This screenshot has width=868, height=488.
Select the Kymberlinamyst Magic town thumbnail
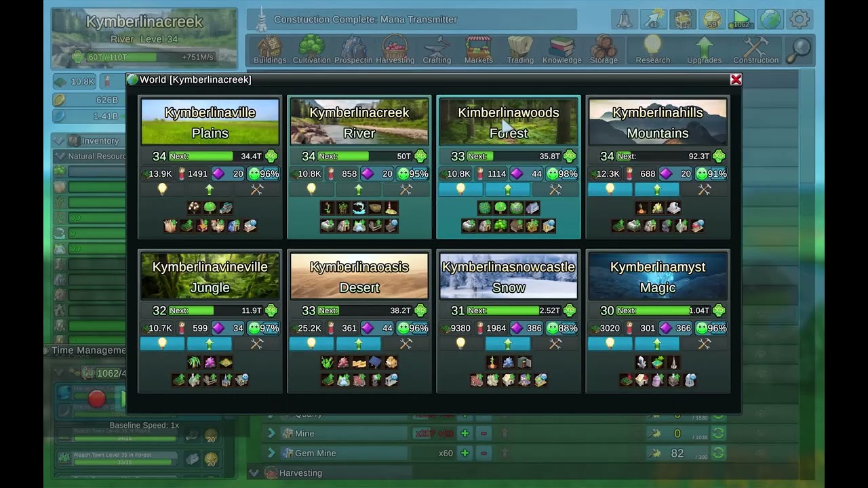click(658, 277)
